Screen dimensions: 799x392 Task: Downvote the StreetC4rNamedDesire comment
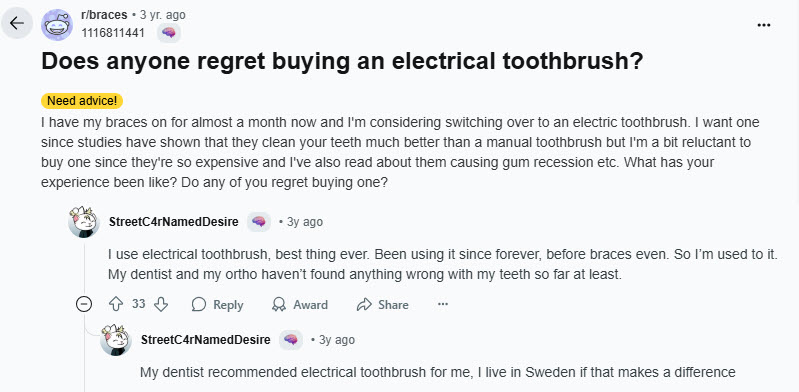pos(161,305)
